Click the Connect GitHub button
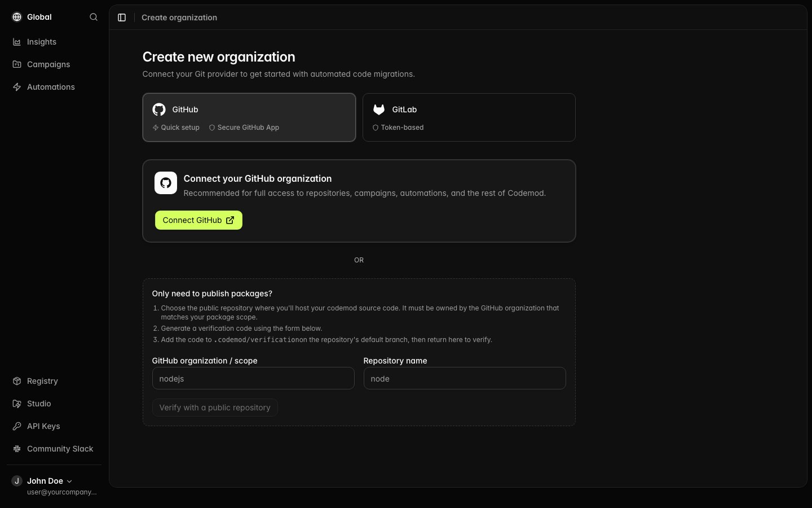 [198, 220]
